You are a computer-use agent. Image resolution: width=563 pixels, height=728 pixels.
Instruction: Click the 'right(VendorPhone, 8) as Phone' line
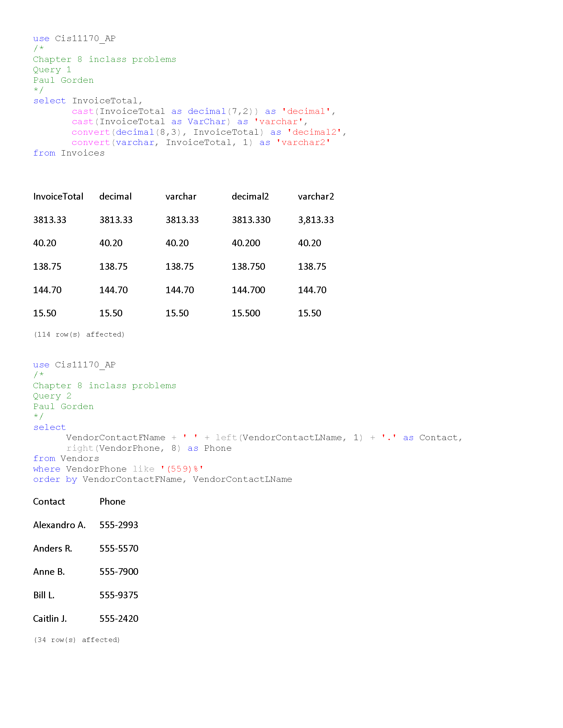149,448
